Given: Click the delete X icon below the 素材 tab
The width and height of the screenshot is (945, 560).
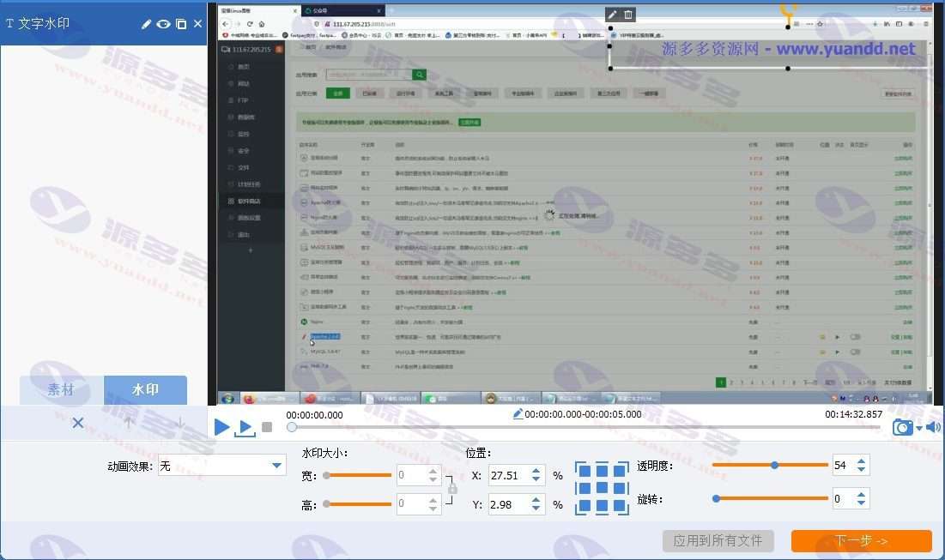Looking at the screenshot, I should [x=78, y=423].
